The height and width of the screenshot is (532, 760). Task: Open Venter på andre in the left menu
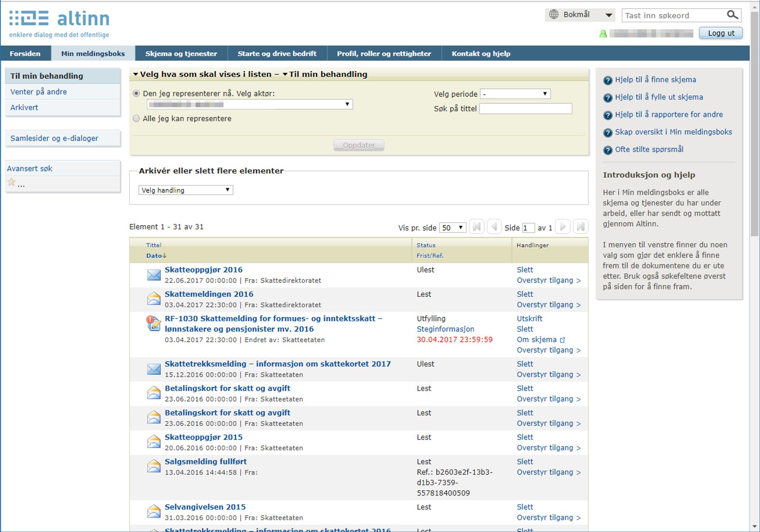(x=63, y=92)
